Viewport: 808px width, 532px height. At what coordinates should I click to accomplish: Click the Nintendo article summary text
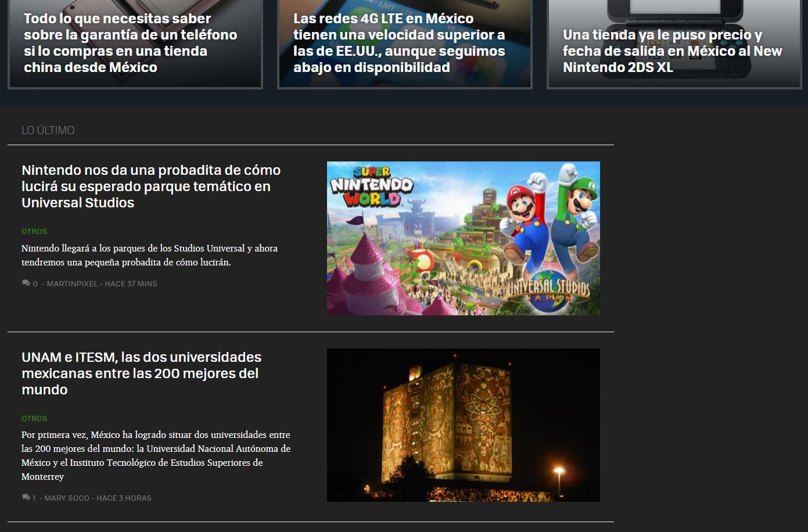(x=149, y=255)
